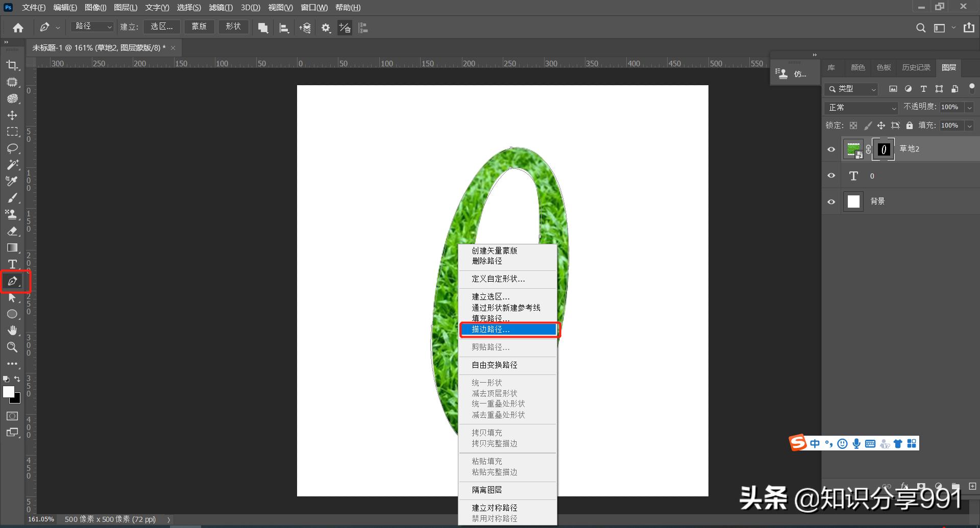Click the foreground color swatch
Screen dimensions: 980x528
pyautogui.click(x=8, y=392)
